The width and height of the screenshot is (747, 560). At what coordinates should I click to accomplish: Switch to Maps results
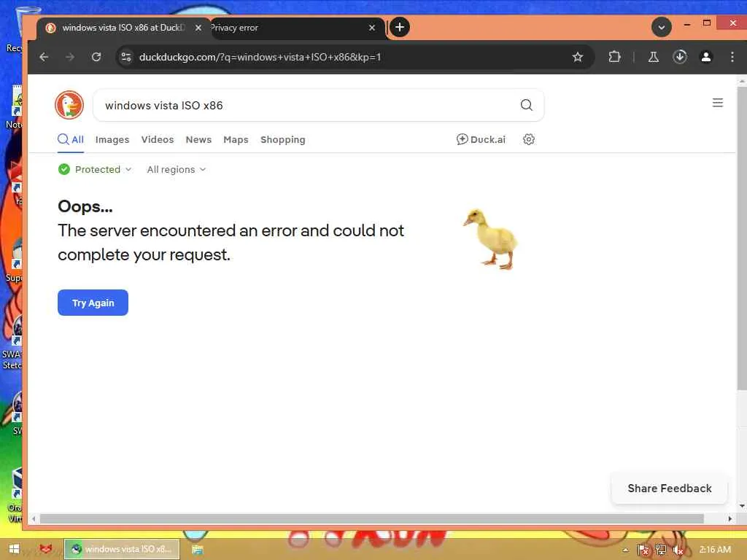(x=236, y=140)
